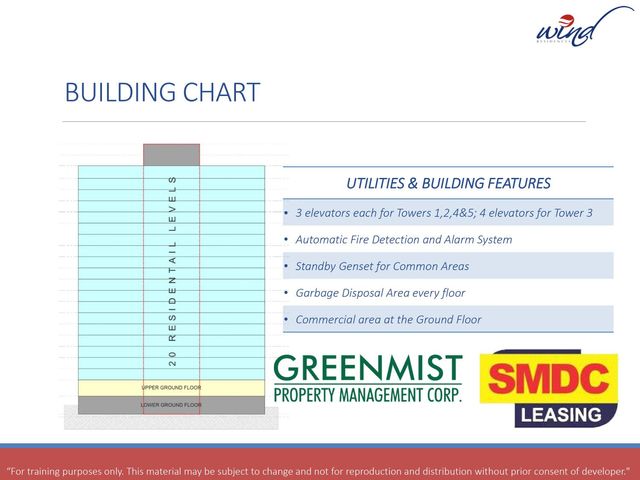Click 'Garbage Disposal Area every floor'

380,293
